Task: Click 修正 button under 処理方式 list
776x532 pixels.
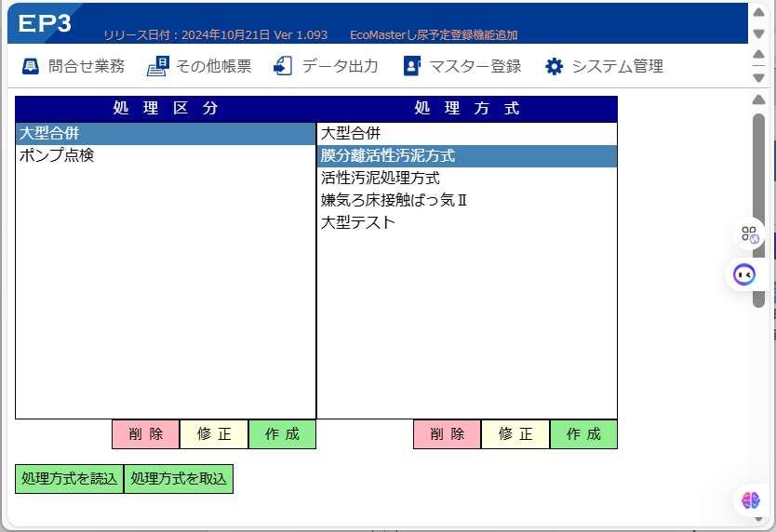Action: 515,434
